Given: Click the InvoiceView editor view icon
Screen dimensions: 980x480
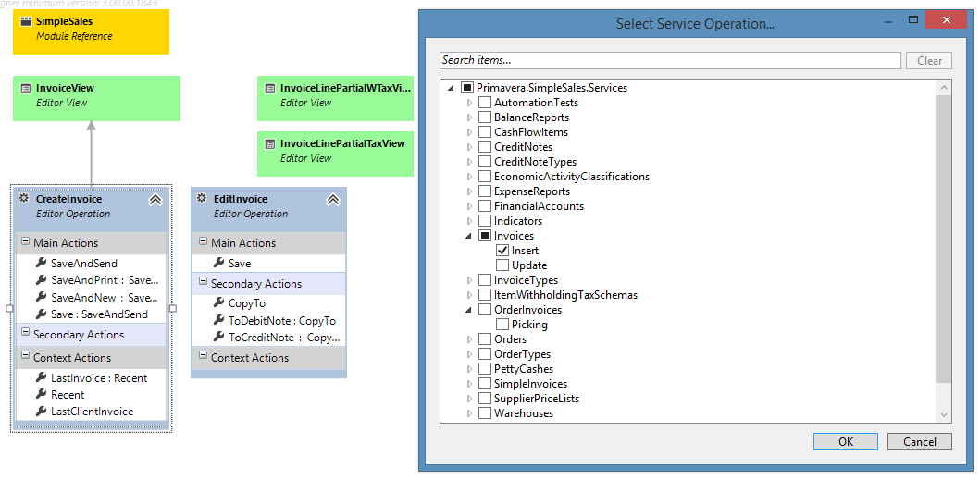Looking at the screenshot, I should (x=26, y=89).
